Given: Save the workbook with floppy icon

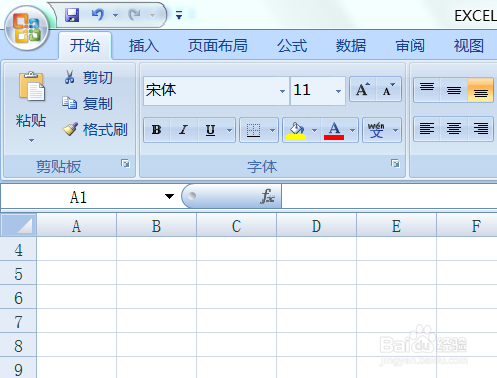Looking at the screenshot, I should [x=72, y=15].
